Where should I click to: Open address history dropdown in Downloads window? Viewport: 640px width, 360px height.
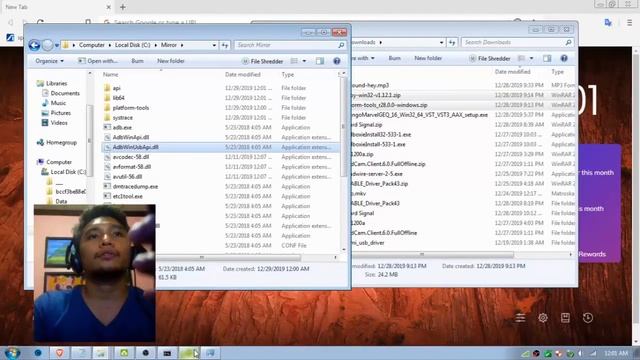442,42
